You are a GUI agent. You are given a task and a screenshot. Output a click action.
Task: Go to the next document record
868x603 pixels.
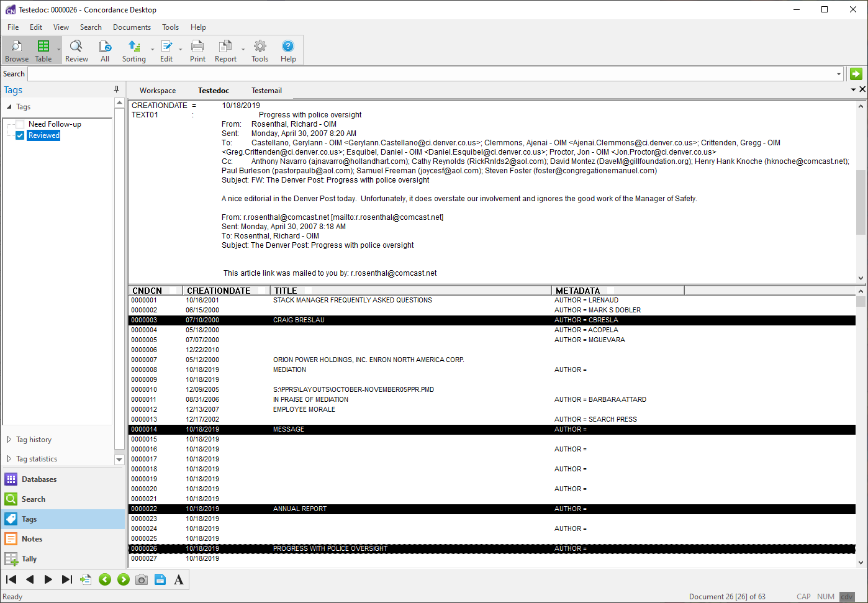(x=48, y=579)
